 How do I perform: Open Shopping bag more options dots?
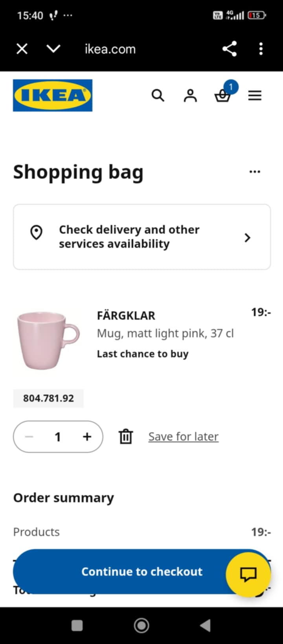[x=255, y=172]
